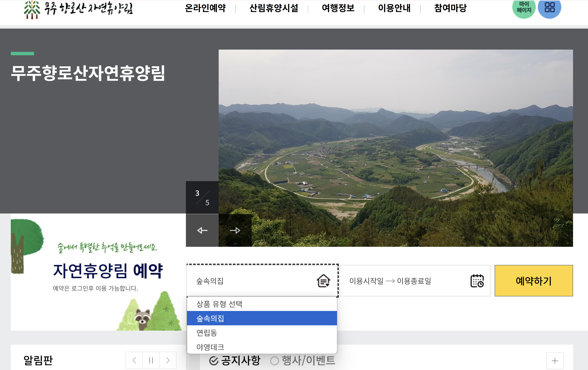Show previous 알림판 item with left chevron

point(134,360)
